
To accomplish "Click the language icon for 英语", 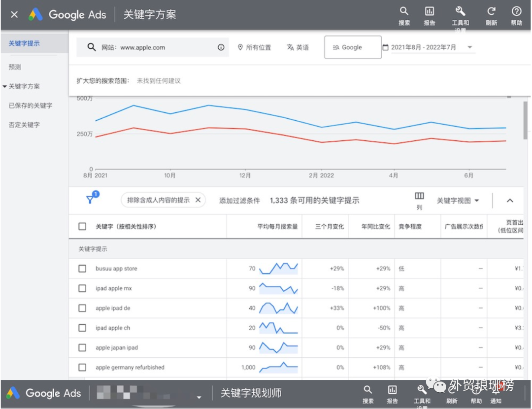I will pos(290,47).
